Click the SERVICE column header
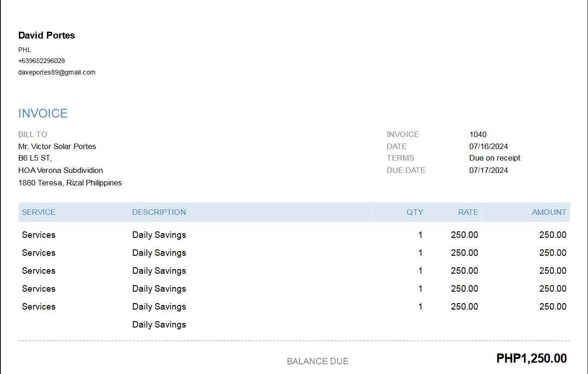Image resolution: width=588 pixels, height=374 pixels. 39,212
